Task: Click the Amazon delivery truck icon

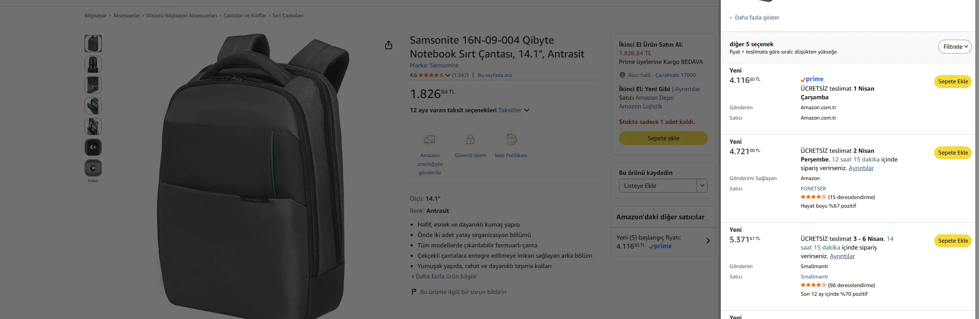Action: [x=430, y=139]
